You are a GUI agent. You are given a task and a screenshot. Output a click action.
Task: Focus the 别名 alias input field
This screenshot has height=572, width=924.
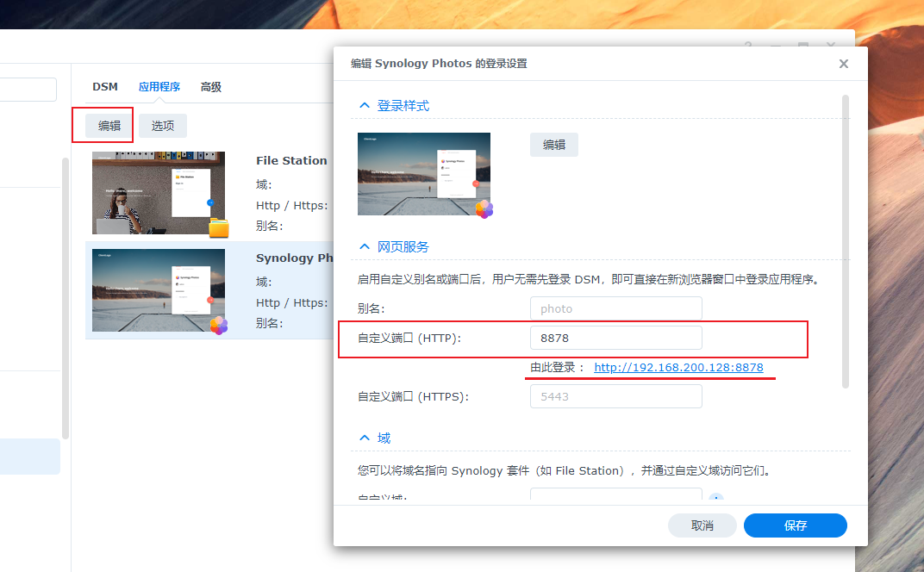pos(615,308)
